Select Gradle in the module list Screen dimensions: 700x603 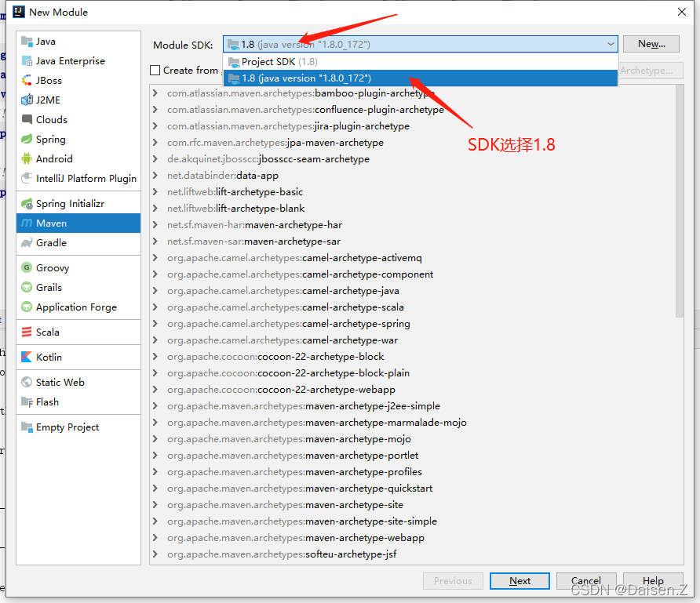pyautogui.click(x=78, y=242)
